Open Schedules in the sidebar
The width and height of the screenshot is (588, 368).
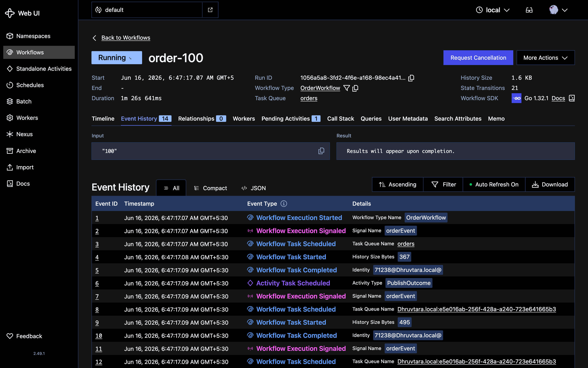[x=39, y=85]
